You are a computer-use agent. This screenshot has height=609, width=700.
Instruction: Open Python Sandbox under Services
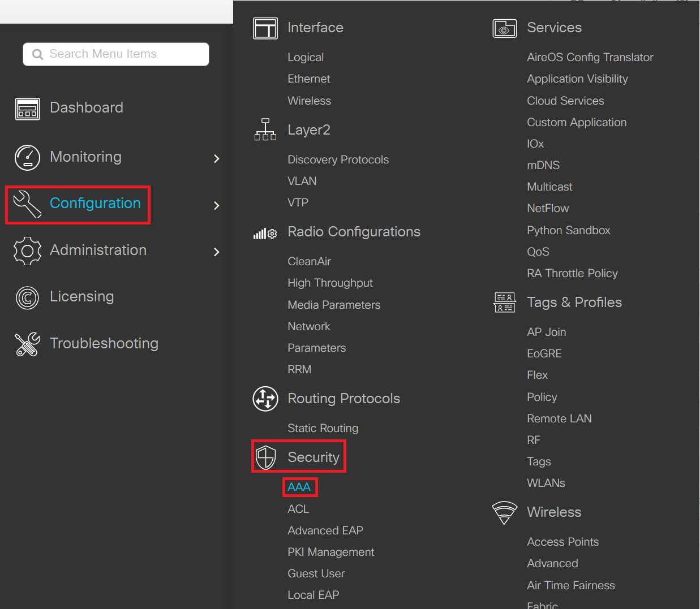point(568,230)
